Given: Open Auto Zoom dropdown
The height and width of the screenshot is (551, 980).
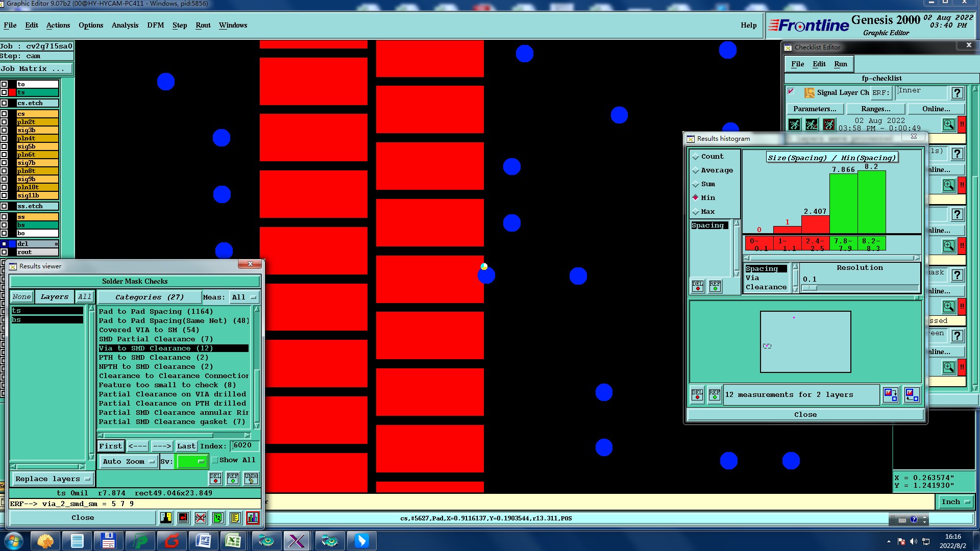Looking at the screenshot, I should coord(128,462).
